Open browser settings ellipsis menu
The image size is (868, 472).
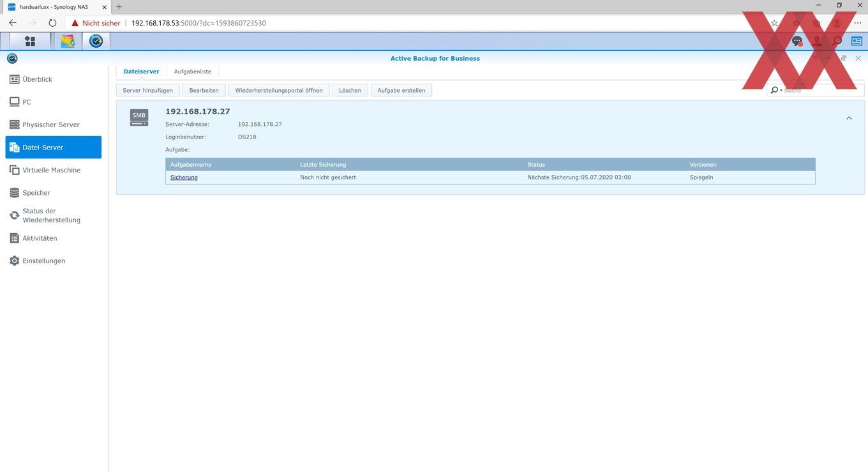pos(857,23)
